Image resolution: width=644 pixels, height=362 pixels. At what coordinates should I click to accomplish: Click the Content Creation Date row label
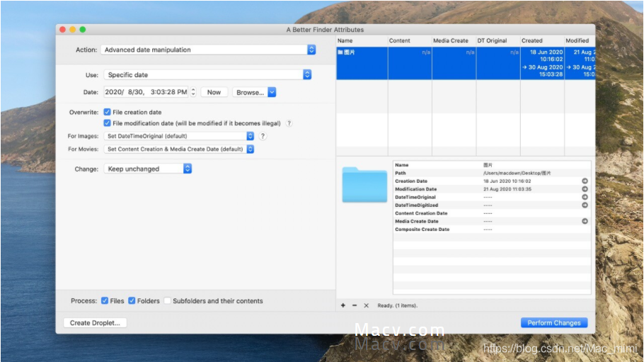(x=421, y=213)
